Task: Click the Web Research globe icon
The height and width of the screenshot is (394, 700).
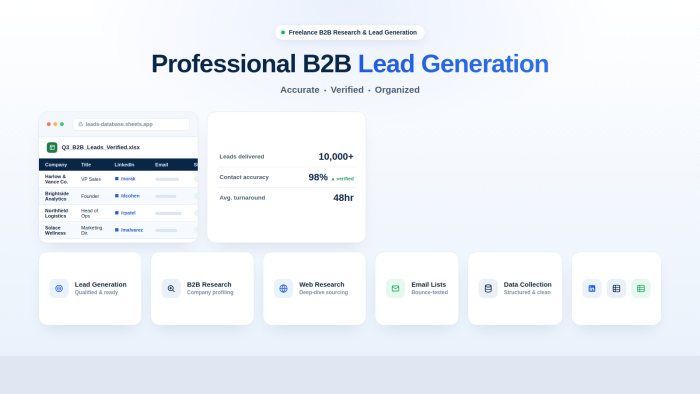Action: pos(283,289)
